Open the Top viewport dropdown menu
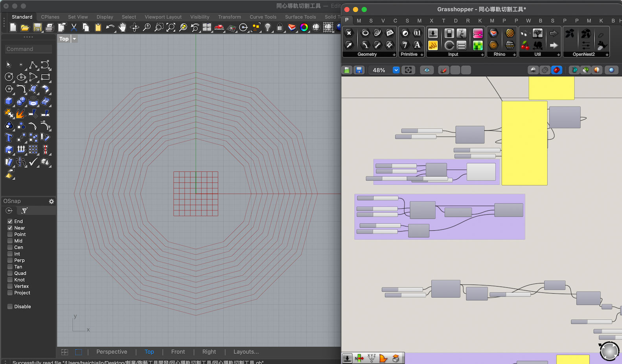This screenshot has width=622, height=364. 74,39
